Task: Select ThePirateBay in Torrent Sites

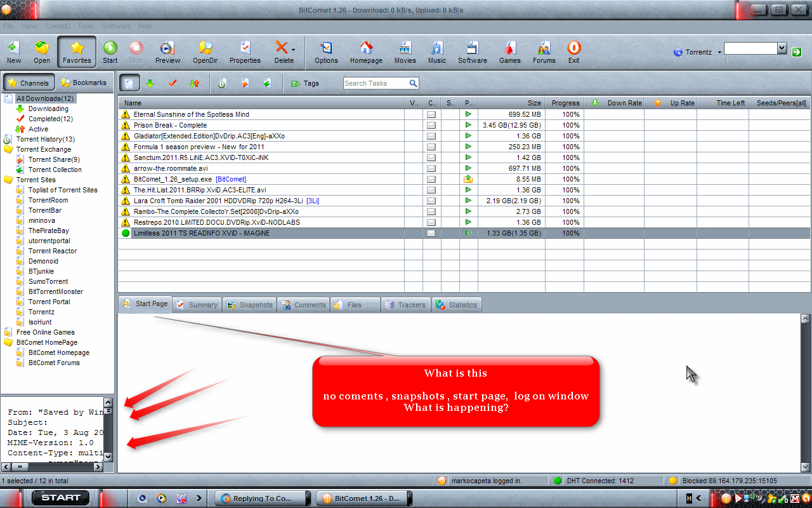Action: [x=49, y=231]
